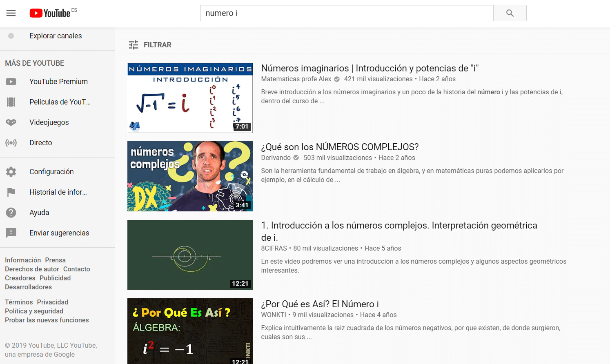Click the Enviar sugerencias feedback icon
Screen dimensions: 610x364
click(11, 233)
